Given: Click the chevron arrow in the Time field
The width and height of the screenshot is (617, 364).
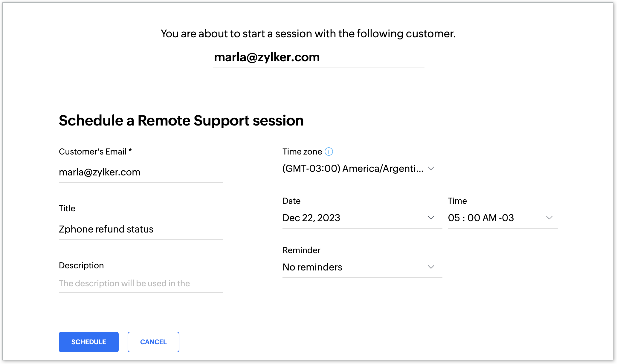Looking at the screenshot, I should point(549,218).
